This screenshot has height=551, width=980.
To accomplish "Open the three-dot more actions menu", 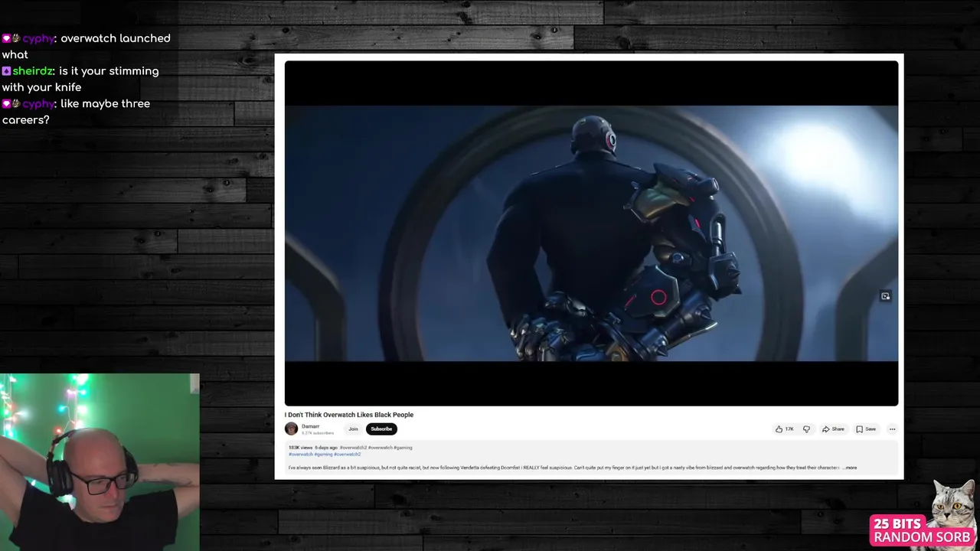I will coord(892,429).
